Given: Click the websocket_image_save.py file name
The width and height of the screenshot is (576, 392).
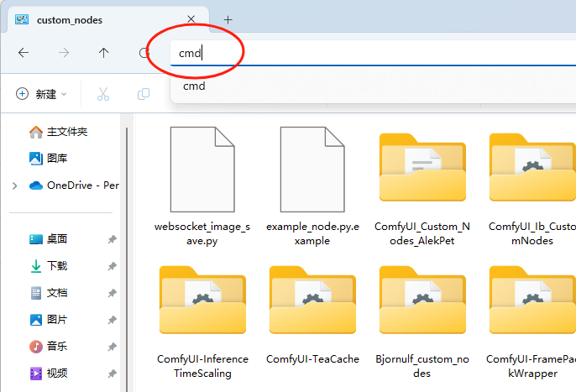Looking at the screenshot, I should click(202, 233).
